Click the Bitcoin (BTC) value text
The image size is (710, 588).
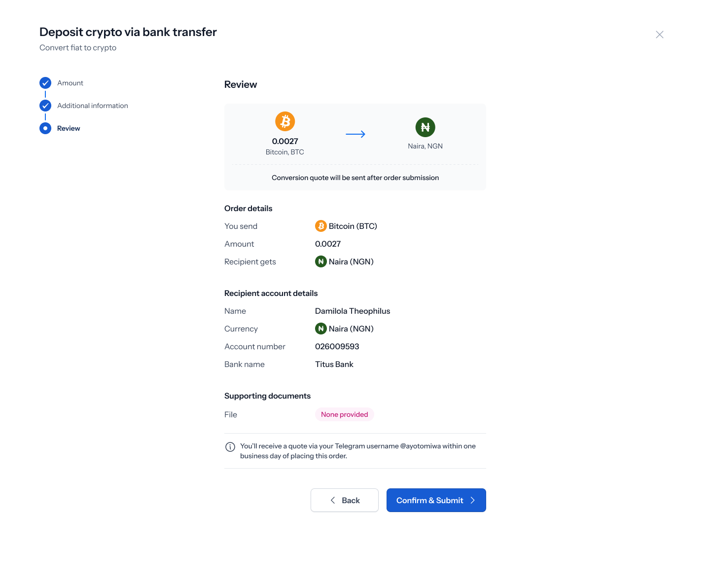click(x=353, y=226)
